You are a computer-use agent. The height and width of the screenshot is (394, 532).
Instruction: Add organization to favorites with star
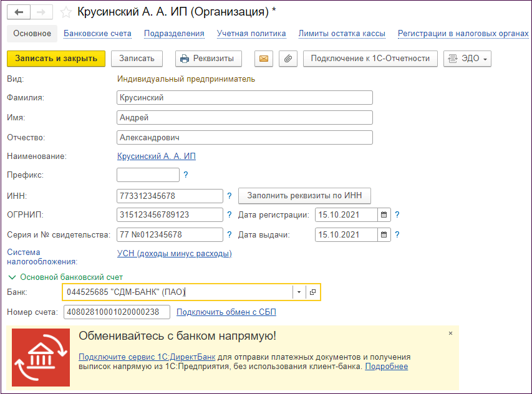pos(66,12)
